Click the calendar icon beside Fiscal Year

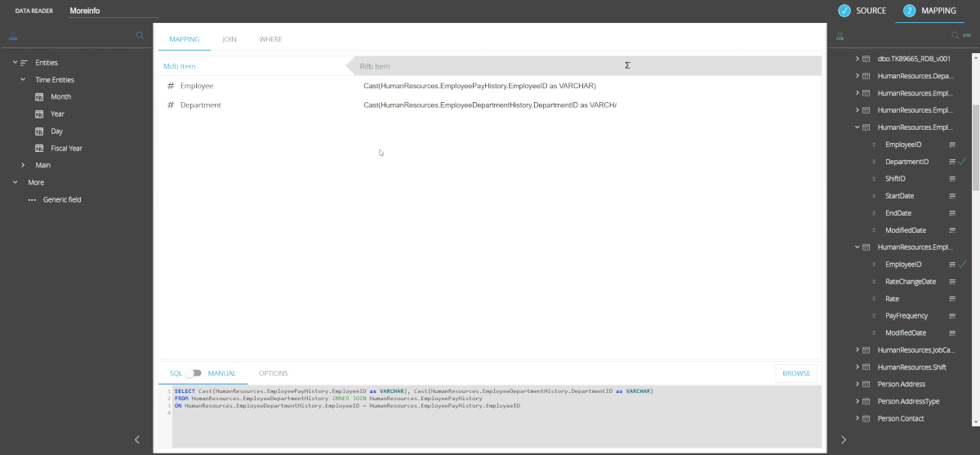[x=39, y=149]
